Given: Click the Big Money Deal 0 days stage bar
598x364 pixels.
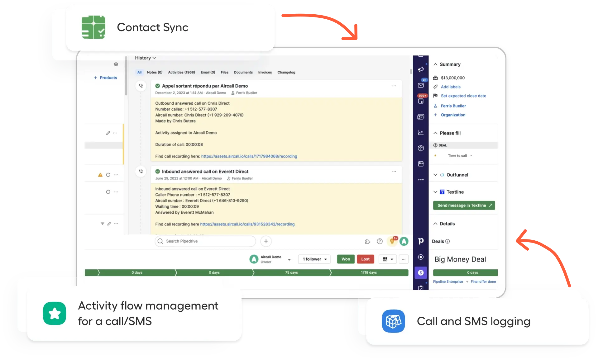Looking at the screenshot, I should (465, 273).
